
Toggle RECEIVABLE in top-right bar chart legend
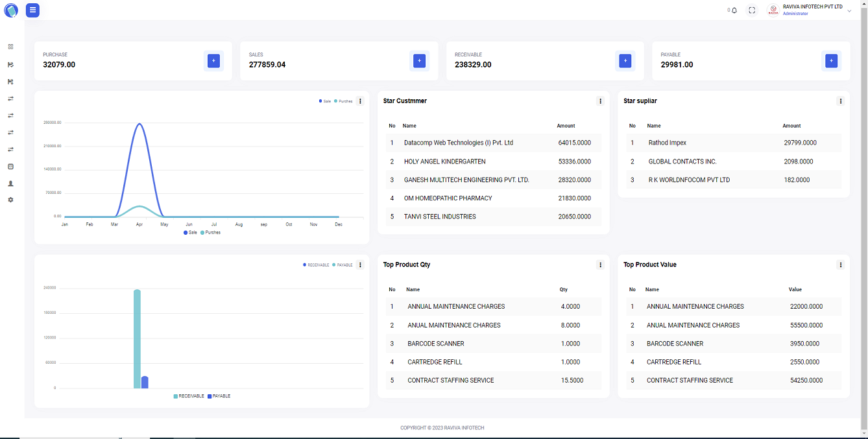tap(316, 265)
